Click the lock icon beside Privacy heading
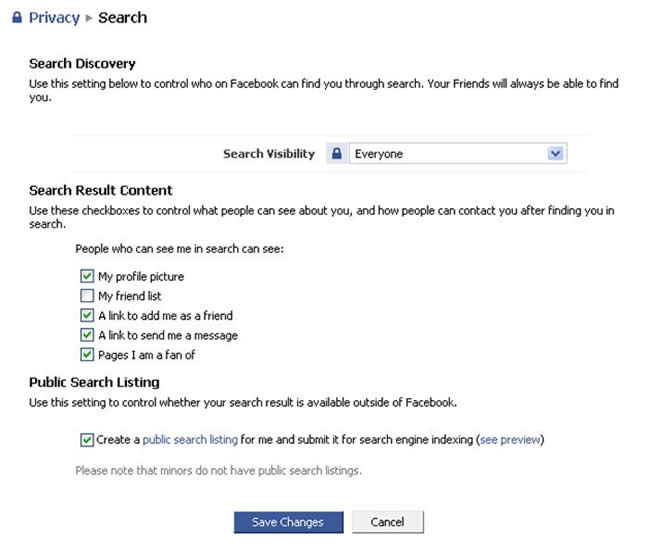The image size is (650, 552). coord(17,17)
